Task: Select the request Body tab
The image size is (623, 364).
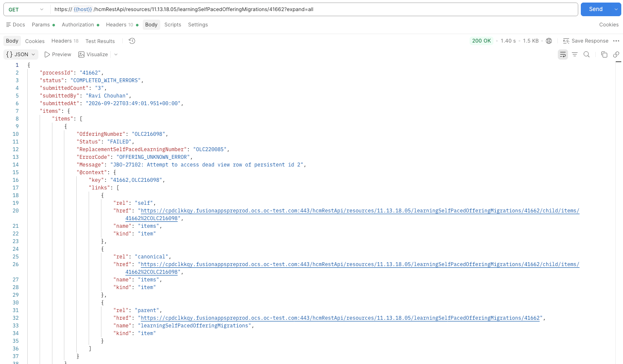Action: click(x=151, y=25)
